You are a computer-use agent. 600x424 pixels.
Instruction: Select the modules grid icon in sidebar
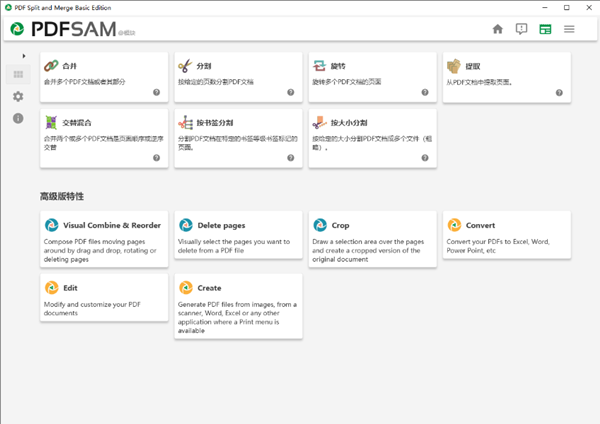[x=18, y=74]
